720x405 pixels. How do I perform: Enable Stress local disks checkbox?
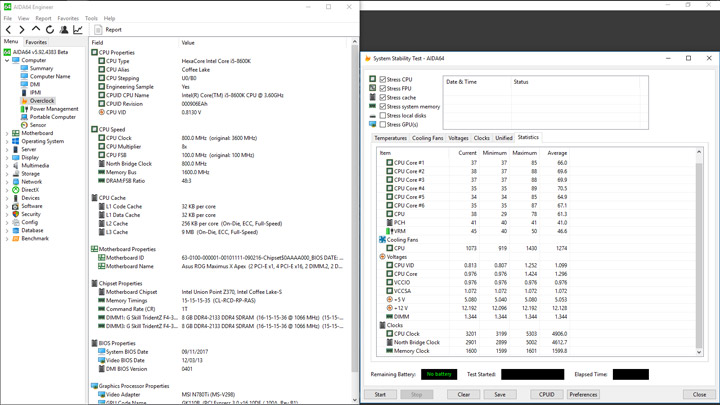click(383, 115)
